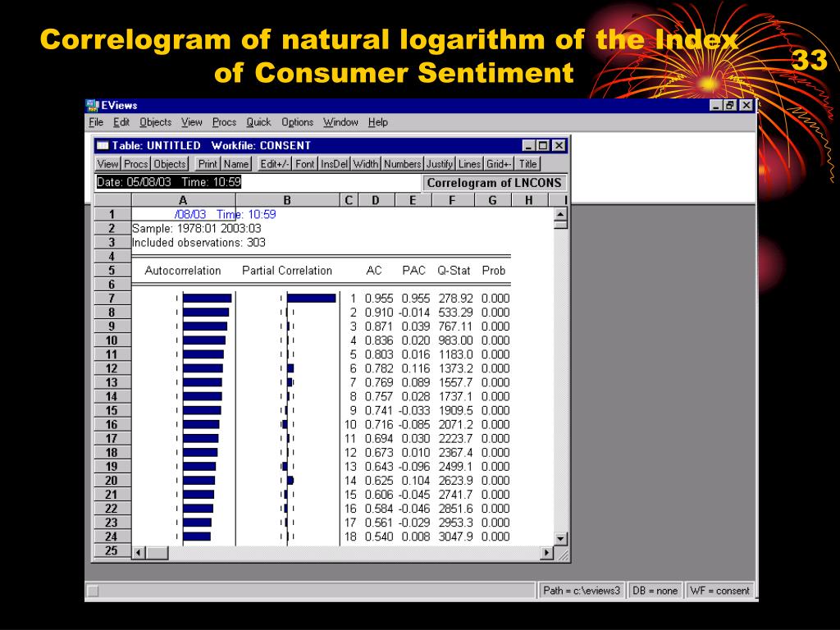Viewport: 840px width, 630px height.
Task: Select column F header
Action: click(x=453, y=200)
